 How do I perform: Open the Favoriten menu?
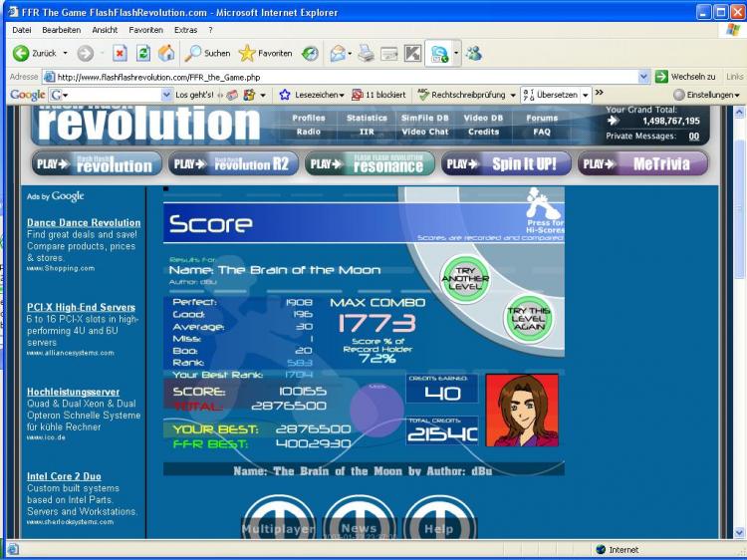point(145,30)
